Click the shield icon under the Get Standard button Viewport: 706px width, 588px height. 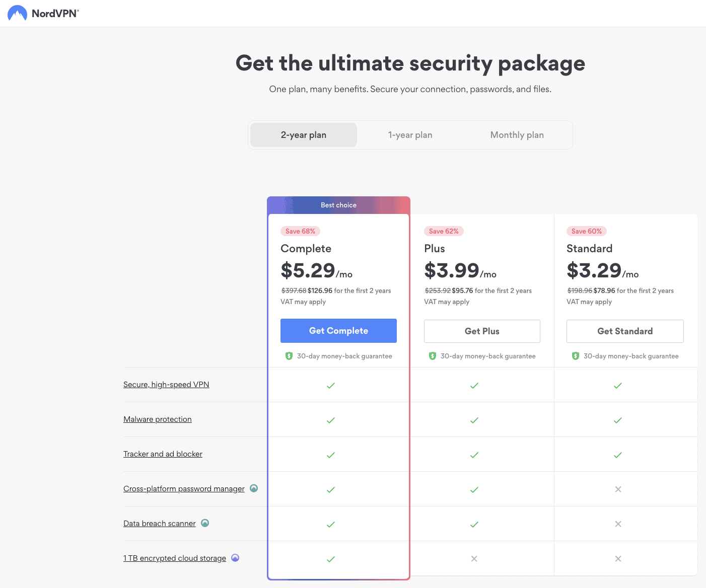point(576,356)
